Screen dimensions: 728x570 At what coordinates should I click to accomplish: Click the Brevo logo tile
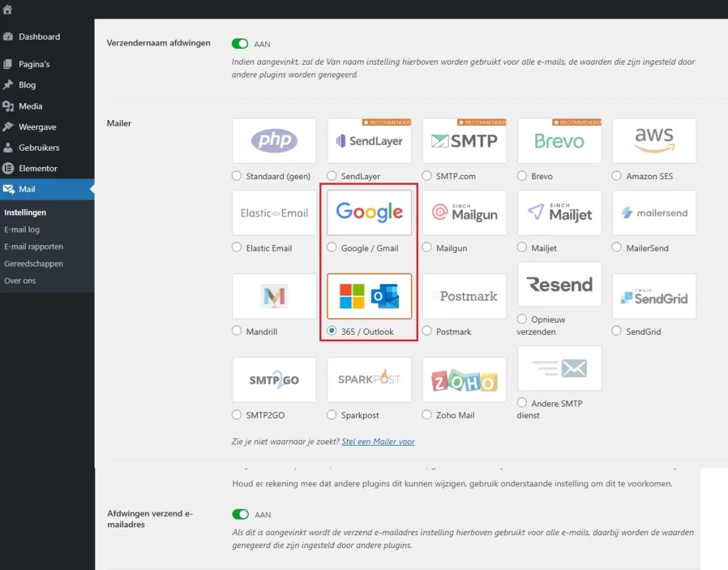click(x=560, y=141)
